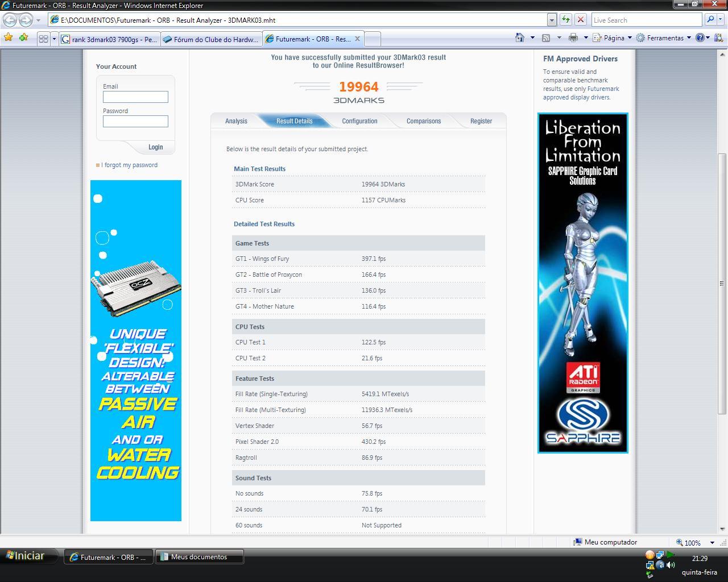Go forward with the browser Forward arrow

tap(26, 20)
